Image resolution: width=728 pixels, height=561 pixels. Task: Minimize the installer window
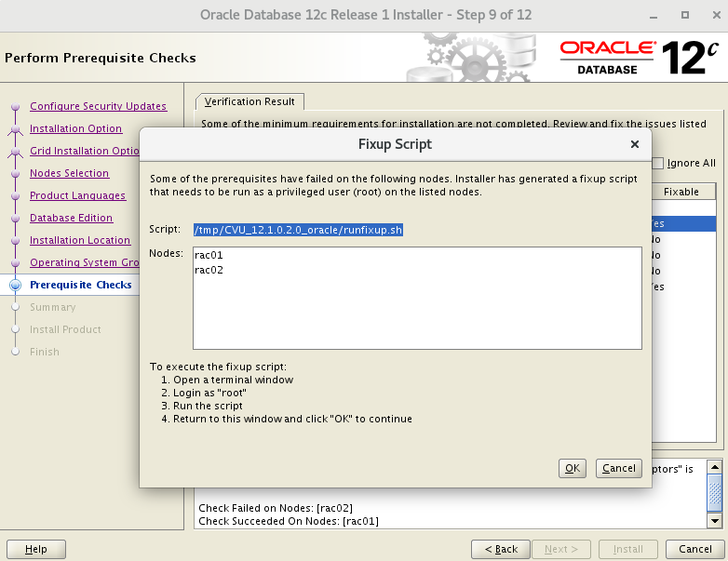tap(654, 15)
